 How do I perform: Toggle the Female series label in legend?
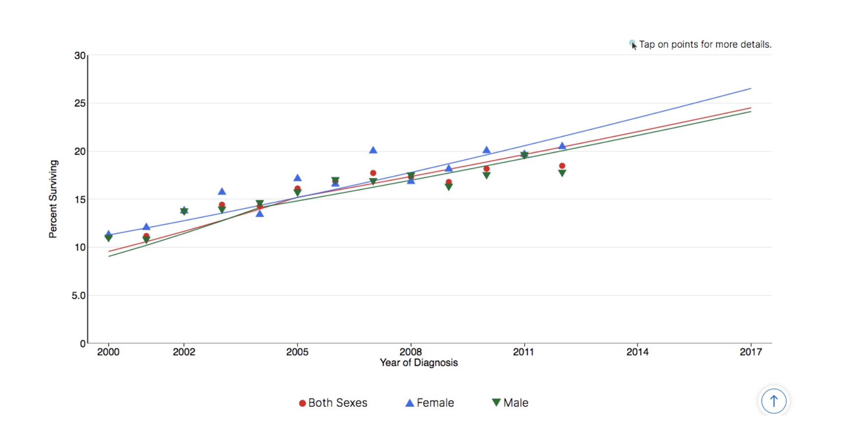(435, 403)
